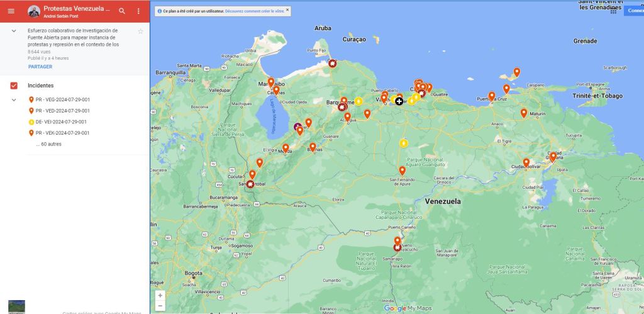This screenshot has width=644, height=314.
Task: Select DE- VEI-2024-07-29-001 list entry
Action: click(61, 122)
